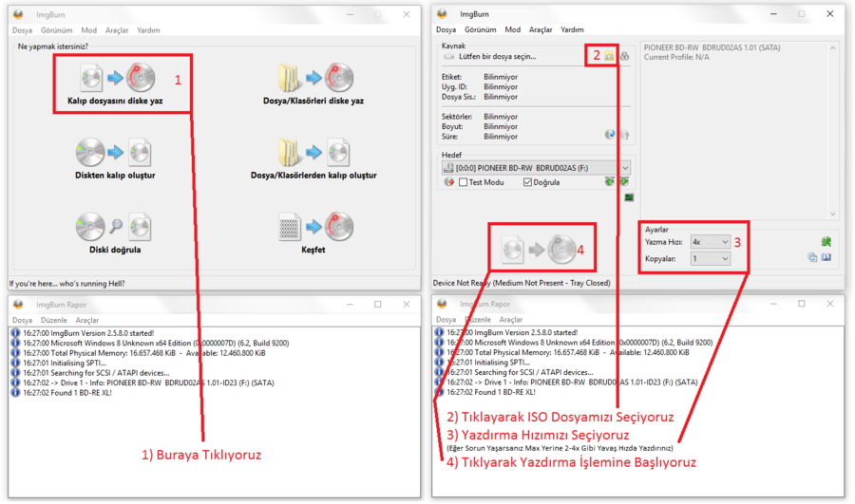
Task: Open Araçlar menu in the write-mode window
Action: coord(541,30)
